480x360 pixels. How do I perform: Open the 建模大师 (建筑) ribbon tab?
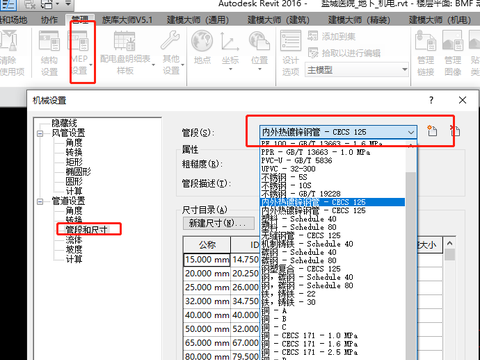click(x=279, y=20)
